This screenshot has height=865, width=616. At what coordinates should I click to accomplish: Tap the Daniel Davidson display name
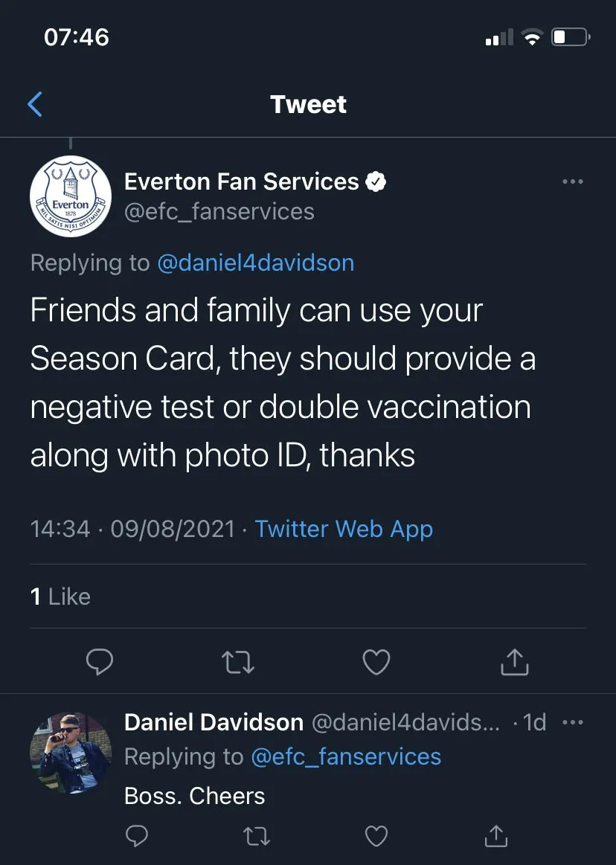tap(214, 722)
